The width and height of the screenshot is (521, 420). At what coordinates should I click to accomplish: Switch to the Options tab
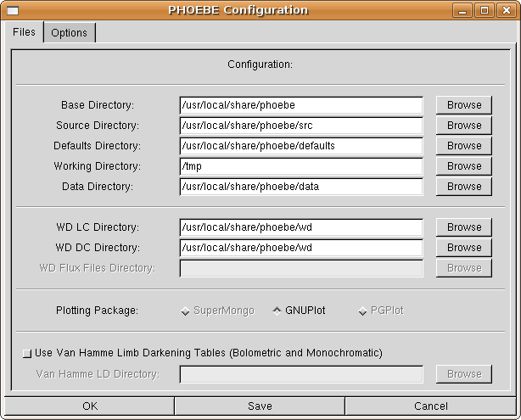pyautogui.click(x=70, y=32)
